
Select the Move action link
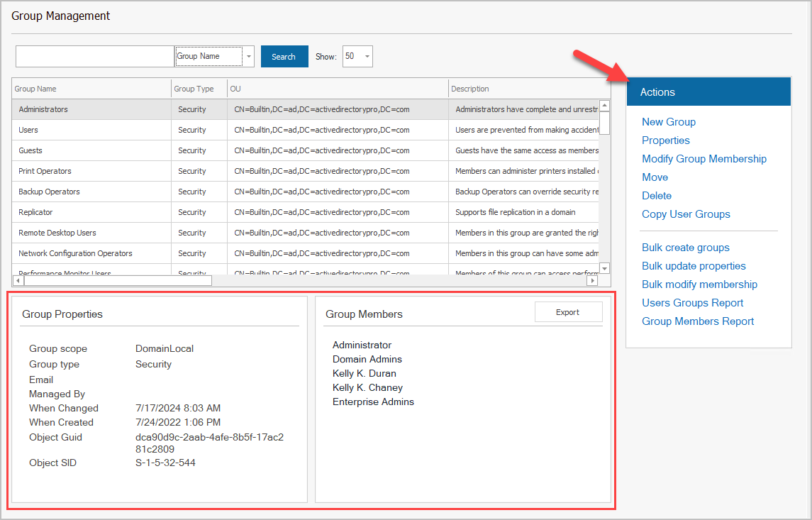coord(655,177)
